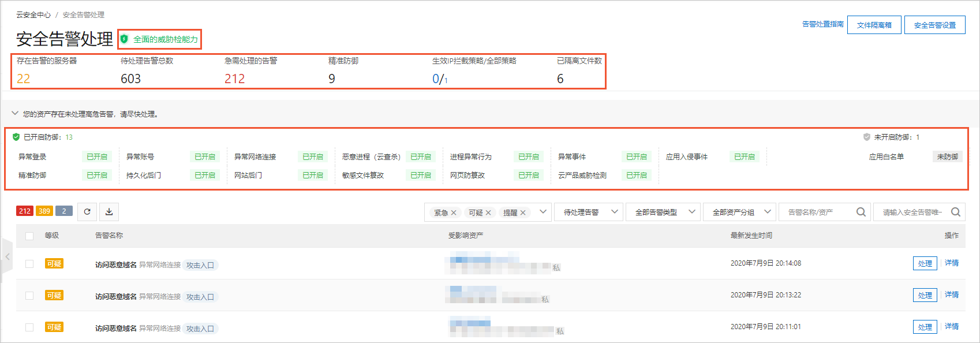
Task: Click the 等级 column header
Action: point(52,236)
